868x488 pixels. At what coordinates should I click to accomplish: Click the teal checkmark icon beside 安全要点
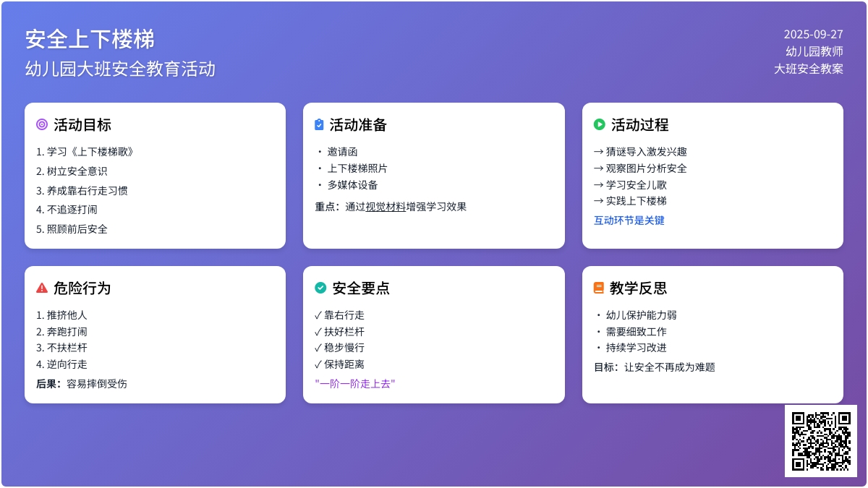coord(320,288)
